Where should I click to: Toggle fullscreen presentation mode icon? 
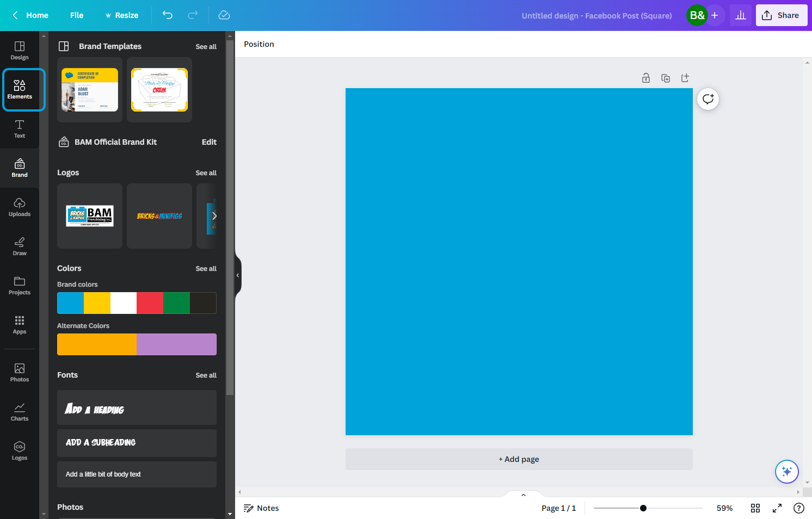pyautogui.click(x=777, y=508)
